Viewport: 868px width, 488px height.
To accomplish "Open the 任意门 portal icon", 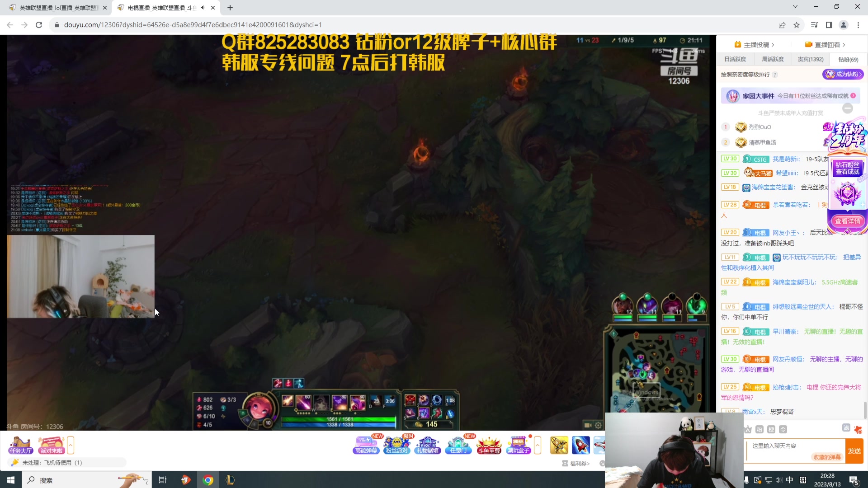I will click(458, 445).
